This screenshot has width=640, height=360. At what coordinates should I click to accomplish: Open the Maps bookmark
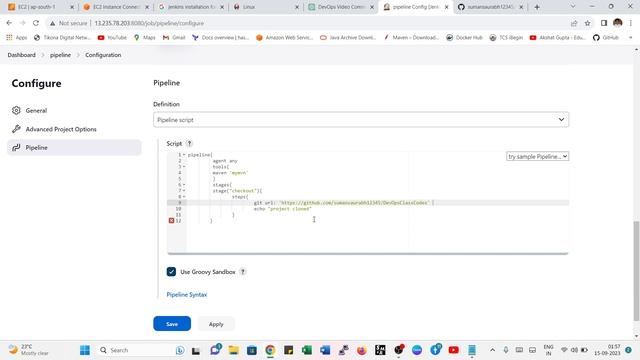click(x=144, y=38)
